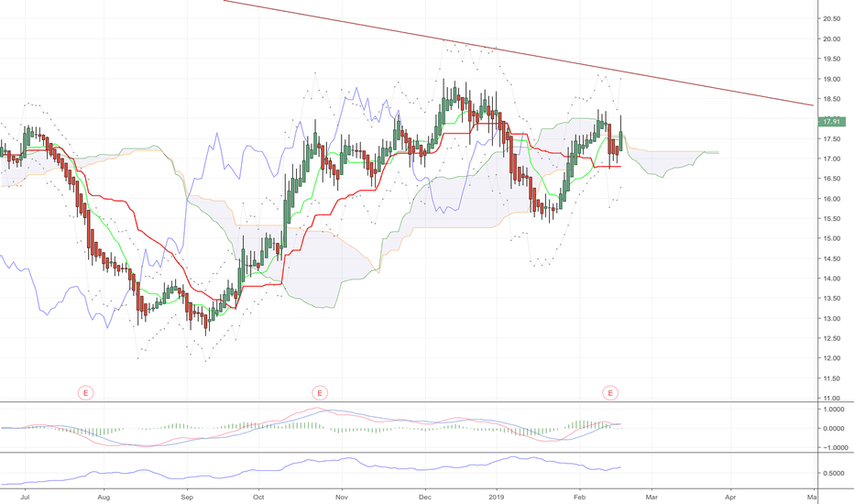The width and height of the screenshot is (854, 504).
Task: Click the 18.50 price axis label
Action: click(x=831, y=99)
